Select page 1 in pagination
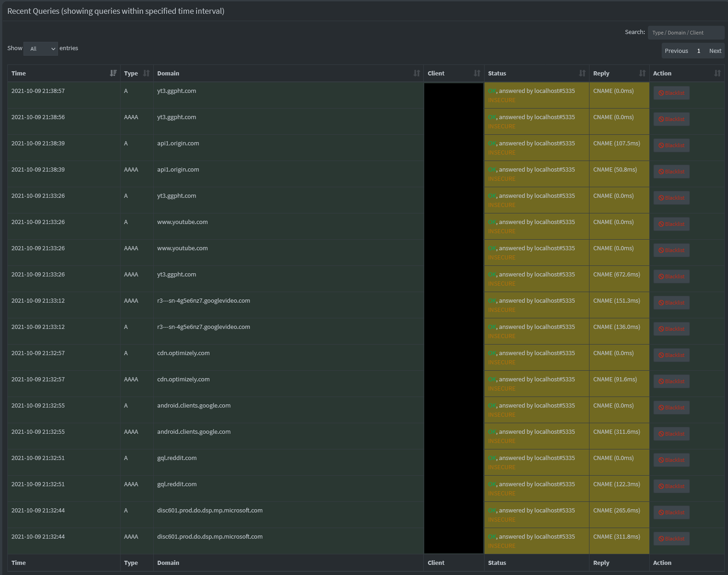The height and width of the screenshot is (575, 728). click(698, 51)
